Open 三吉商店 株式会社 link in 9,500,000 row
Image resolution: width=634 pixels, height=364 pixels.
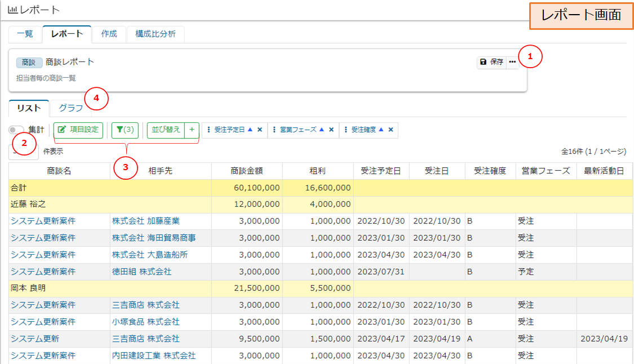click(x=146, y=339)
